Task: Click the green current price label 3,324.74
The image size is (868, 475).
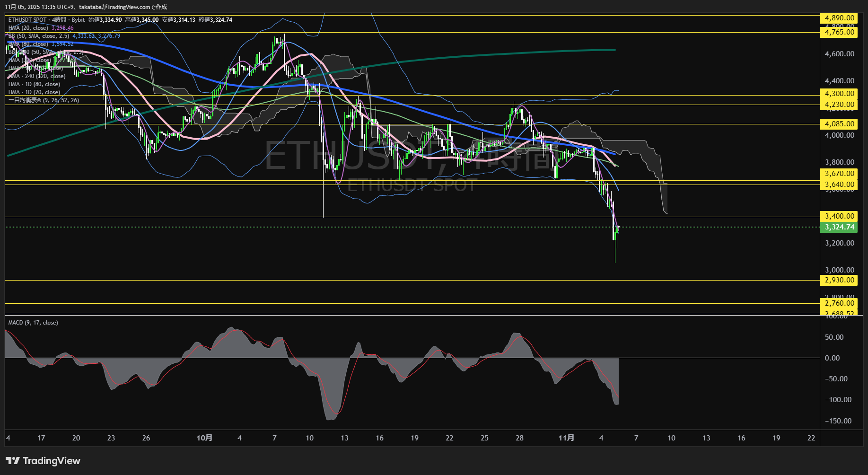Action: coord(839,227)
